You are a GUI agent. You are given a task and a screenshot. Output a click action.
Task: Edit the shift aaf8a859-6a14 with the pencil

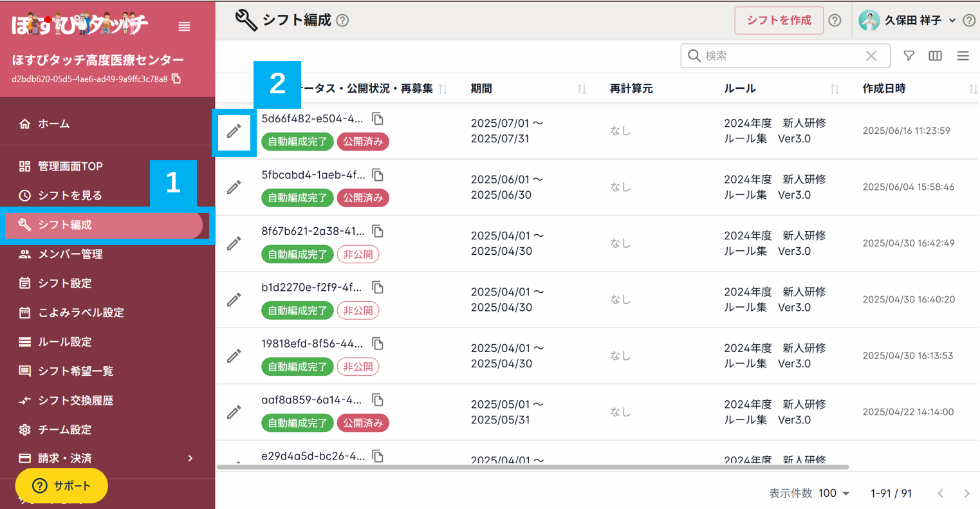(234, 412)
